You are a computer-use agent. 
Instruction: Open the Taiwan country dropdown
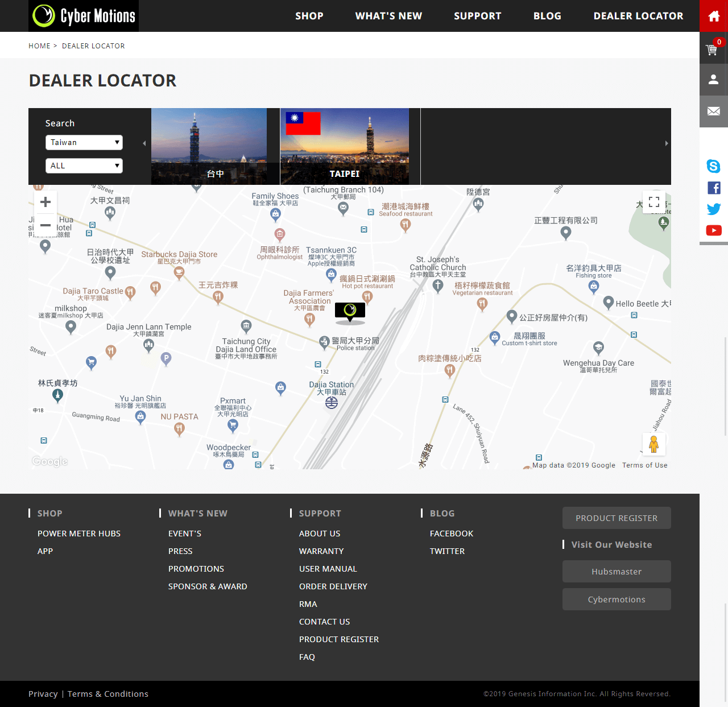pos(84,142)
